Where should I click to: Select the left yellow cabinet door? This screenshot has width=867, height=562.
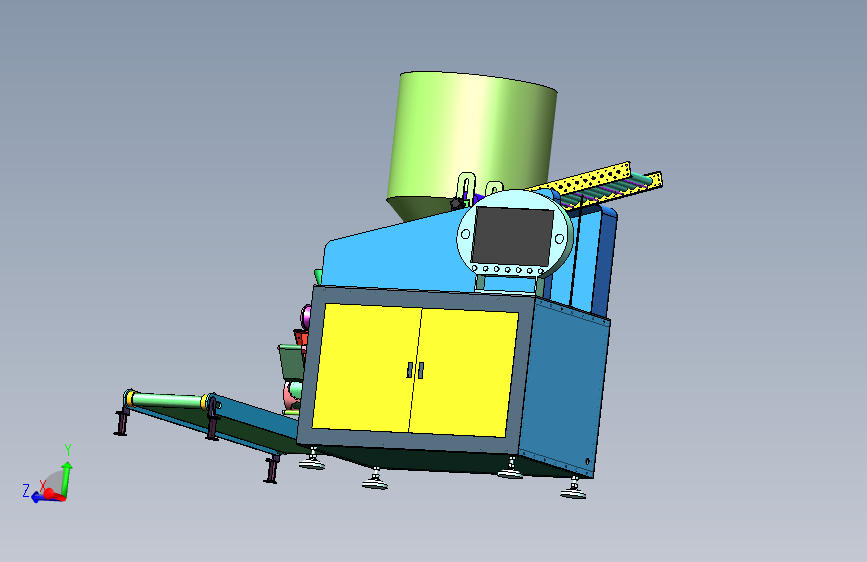click(x=366, y=368)
